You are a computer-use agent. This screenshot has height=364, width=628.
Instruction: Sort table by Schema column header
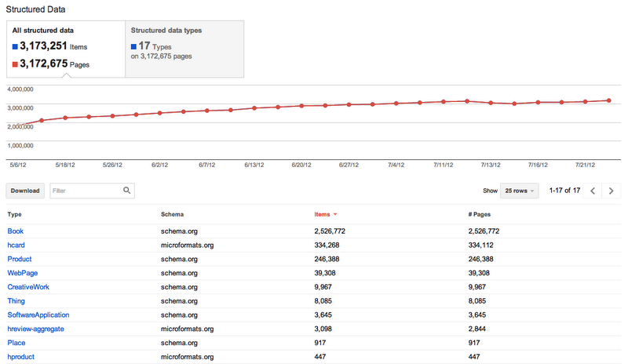[x=173, y=214]
